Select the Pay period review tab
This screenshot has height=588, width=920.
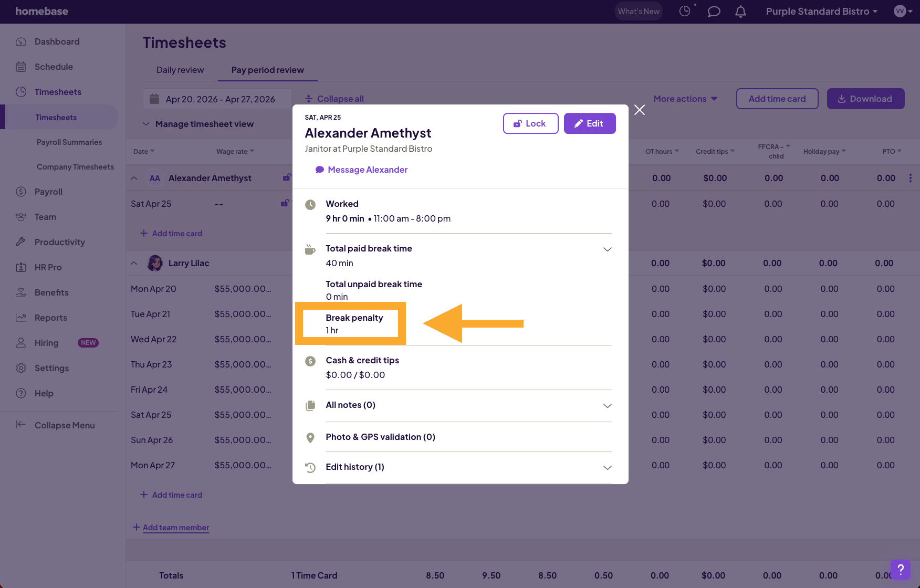(x=268, y=70)
